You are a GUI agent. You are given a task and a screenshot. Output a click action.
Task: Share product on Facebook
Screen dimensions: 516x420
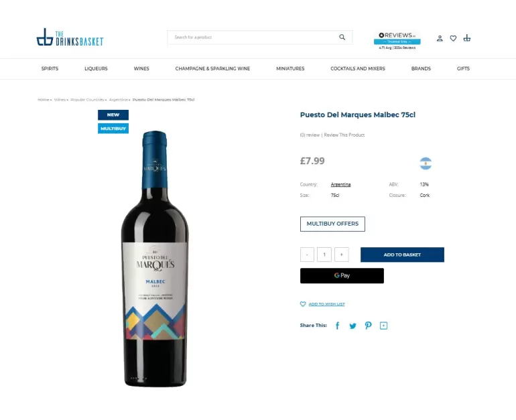tap(337, 326)
